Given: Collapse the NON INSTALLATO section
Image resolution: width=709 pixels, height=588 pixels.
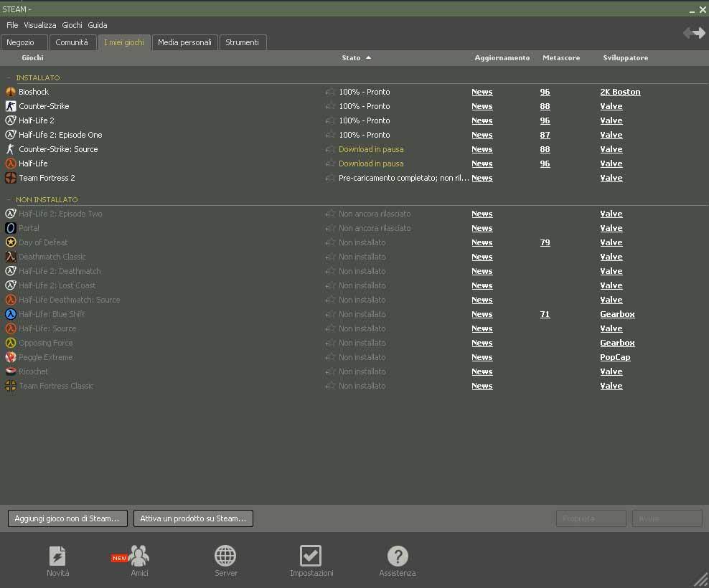Looking at the screenshot, I should (9, 200).
